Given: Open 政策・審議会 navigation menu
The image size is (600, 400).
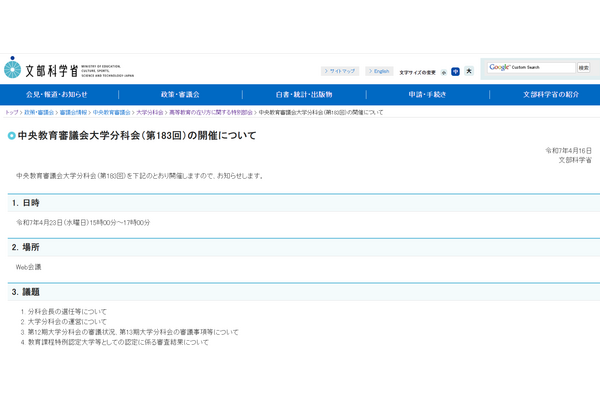Looking at the screenshot, I should tap(180, 95).
